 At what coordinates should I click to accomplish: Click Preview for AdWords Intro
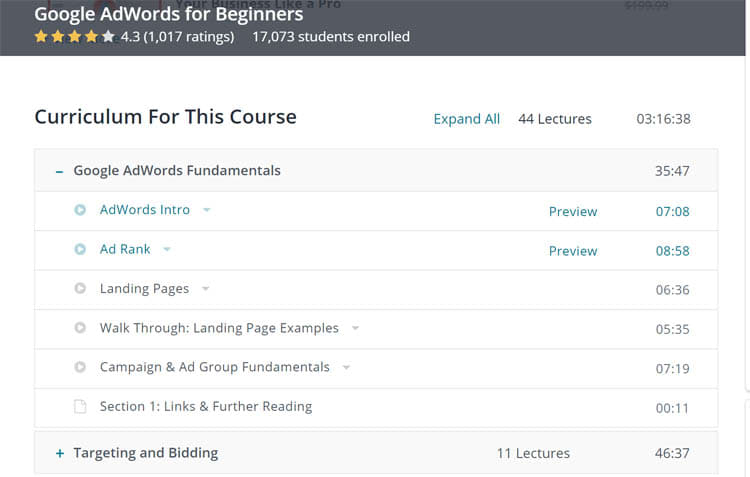pyautogui.click(x=573, y=211)
